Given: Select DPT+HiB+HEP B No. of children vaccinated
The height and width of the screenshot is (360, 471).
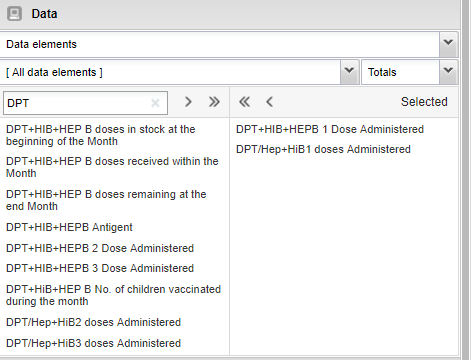Looking at the screenshot, I should click(114, 295).
